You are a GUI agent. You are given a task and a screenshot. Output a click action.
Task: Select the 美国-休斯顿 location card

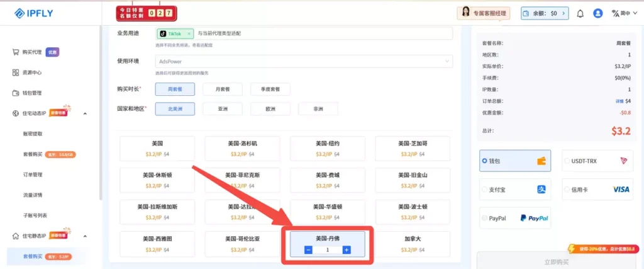pos(157,180)
